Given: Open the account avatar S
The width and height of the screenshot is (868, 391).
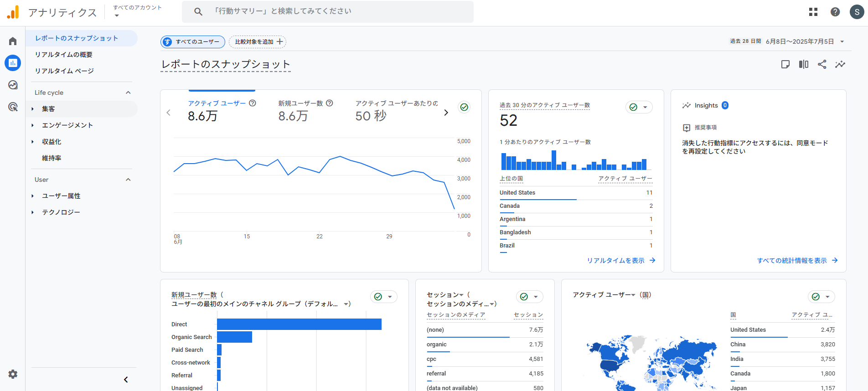Looking at the screenshot, I should coord(857,12).
